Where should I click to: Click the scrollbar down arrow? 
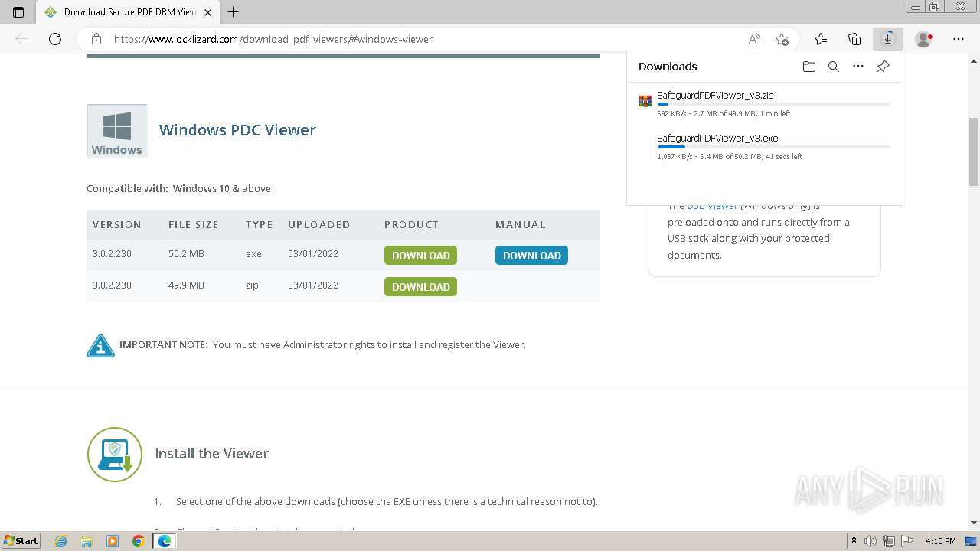[x=974, y=523]
